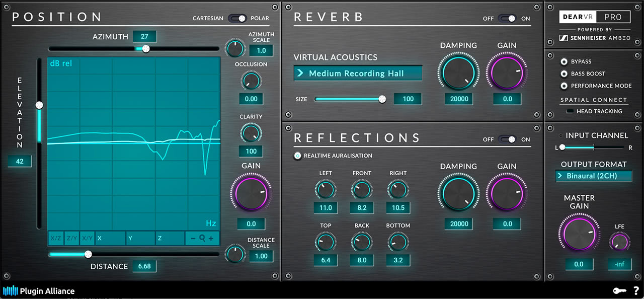Viewport: 644px width, 299px height.
Task: Toggle the Reflections off/on switch
Action: [x=507, y=139]
